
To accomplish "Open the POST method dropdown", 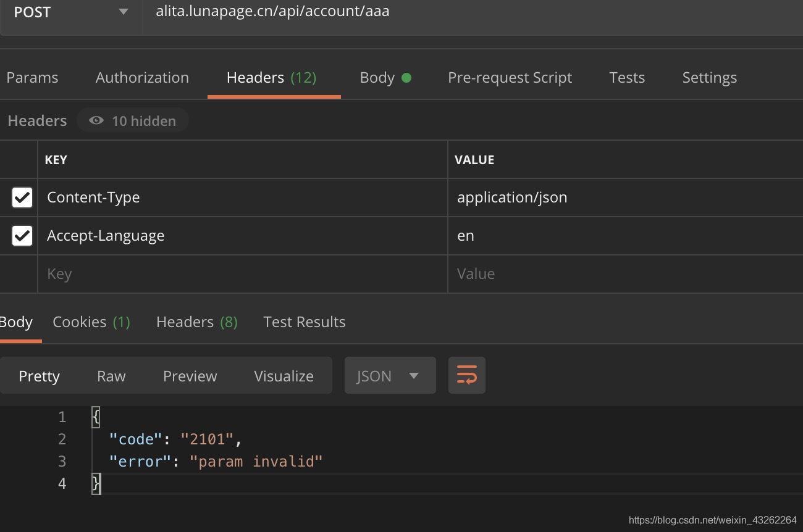I will click(x=71, y=12).
